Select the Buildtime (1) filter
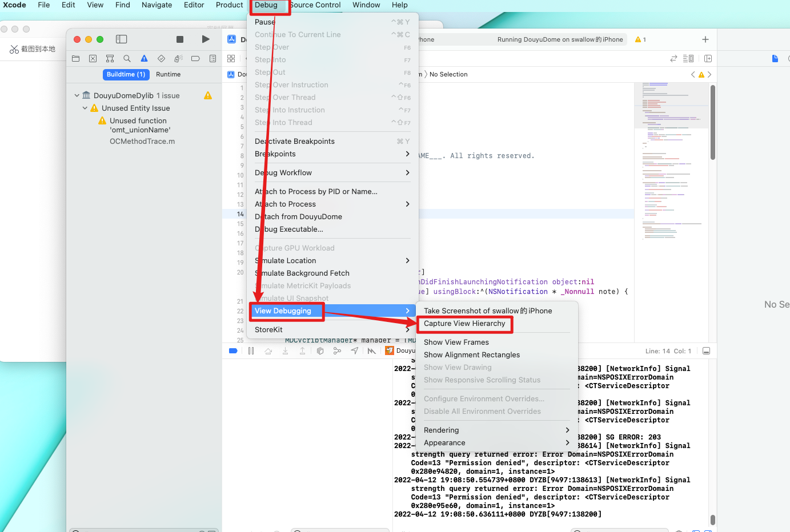790x532 pixels. (126, 74)
